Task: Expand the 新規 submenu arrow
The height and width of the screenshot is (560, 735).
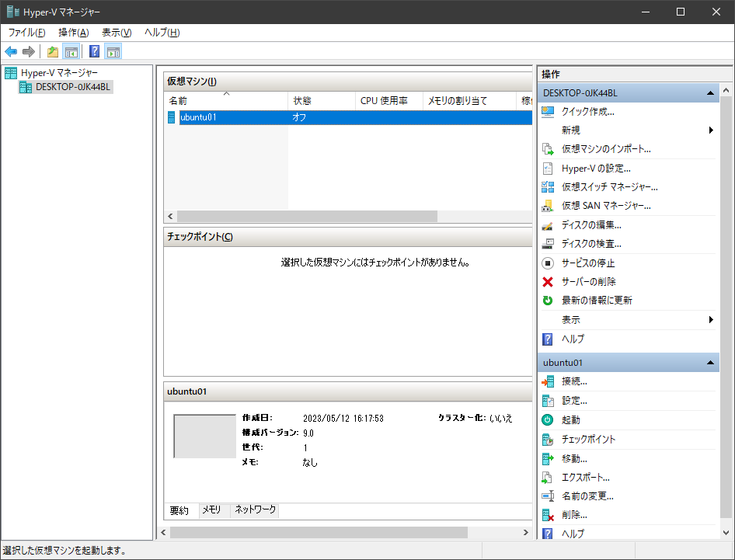Action: (711, 130)
